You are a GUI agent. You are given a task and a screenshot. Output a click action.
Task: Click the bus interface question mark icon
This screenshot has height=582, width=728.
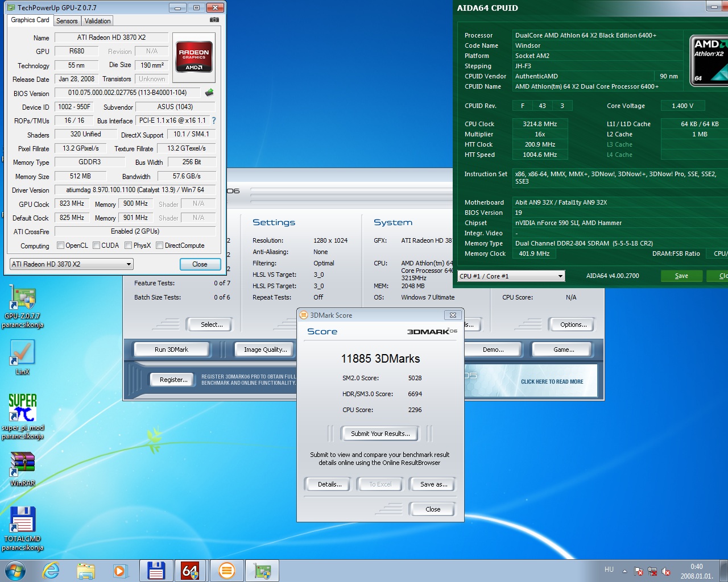[214, 120]
